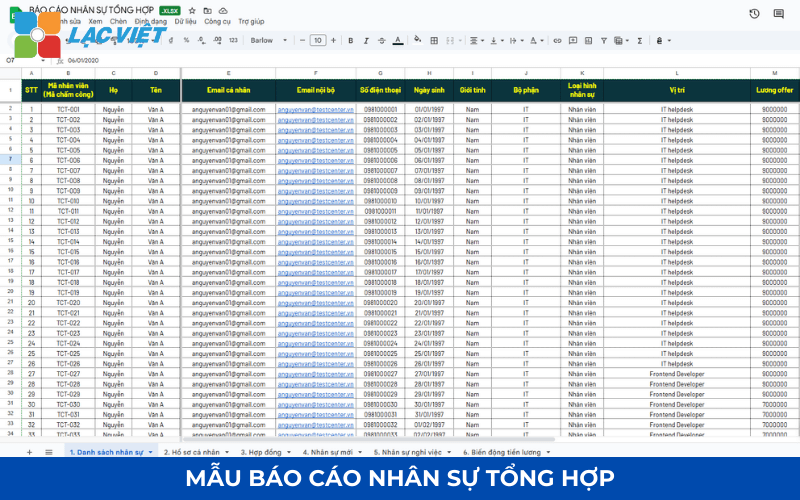Screen dimensions: 800x500
Task: Open the Chèn menu
Action: (x=118, y=21)
